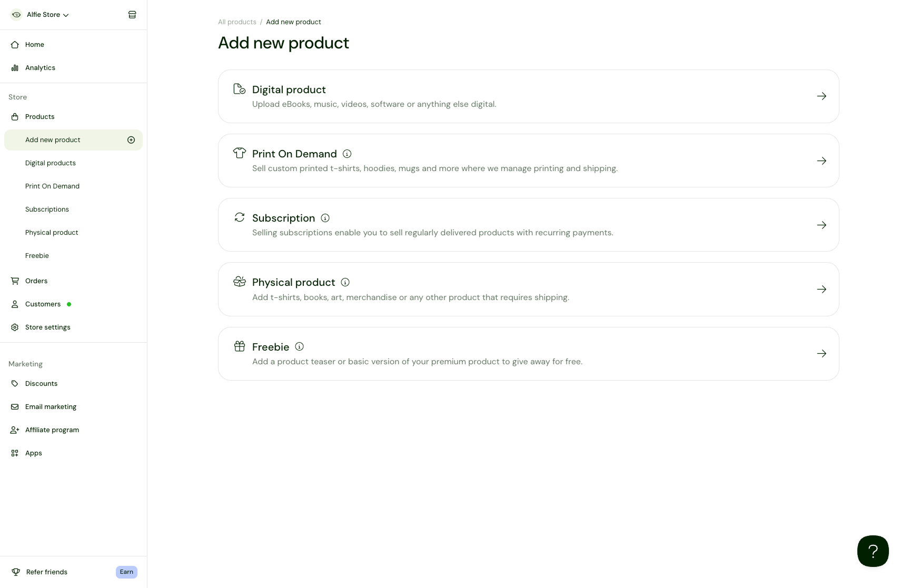Click the Store settings gear icon

coord(15,327)
